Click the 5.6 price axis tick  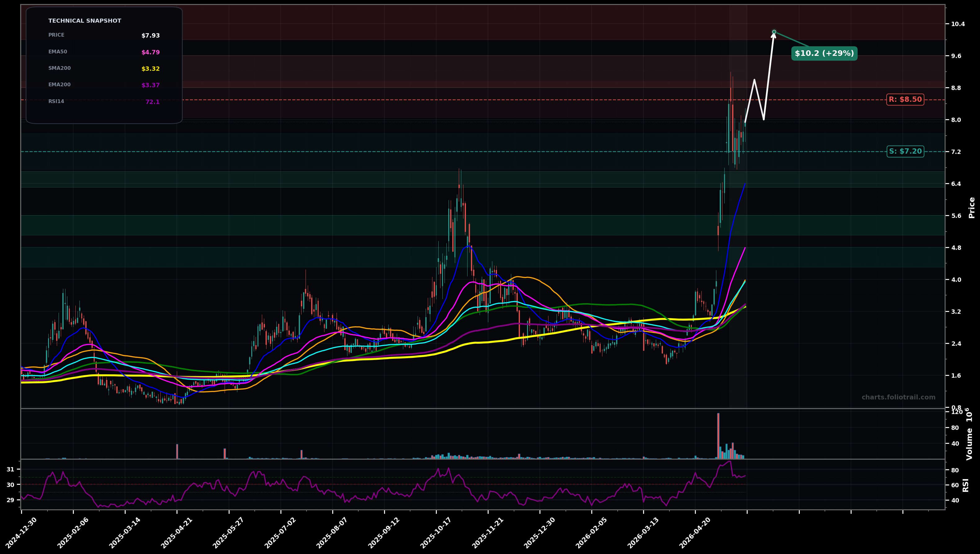956,216
